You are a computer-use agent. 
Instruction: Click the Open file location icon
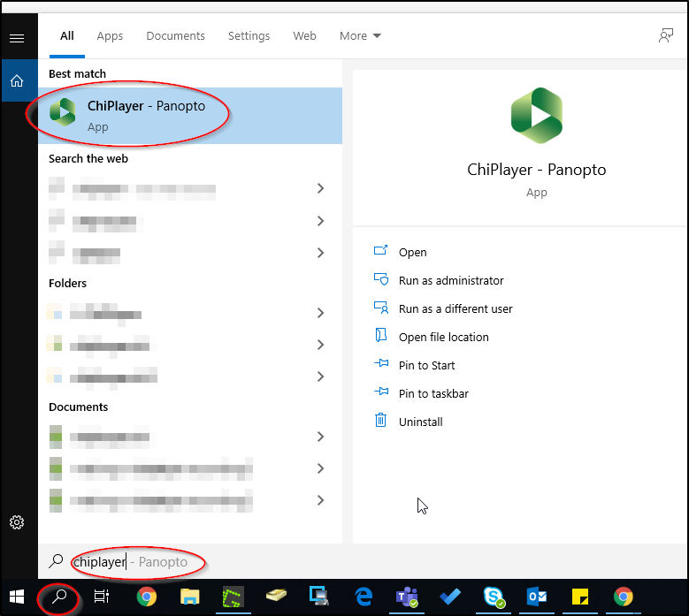[x=380, y=335]
